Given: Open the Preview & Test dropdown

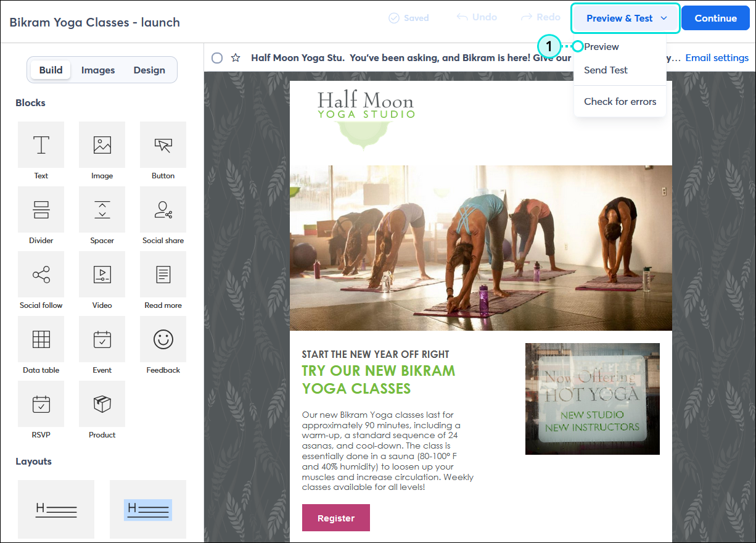Looking at the screenshot, I should pos(626,19).
